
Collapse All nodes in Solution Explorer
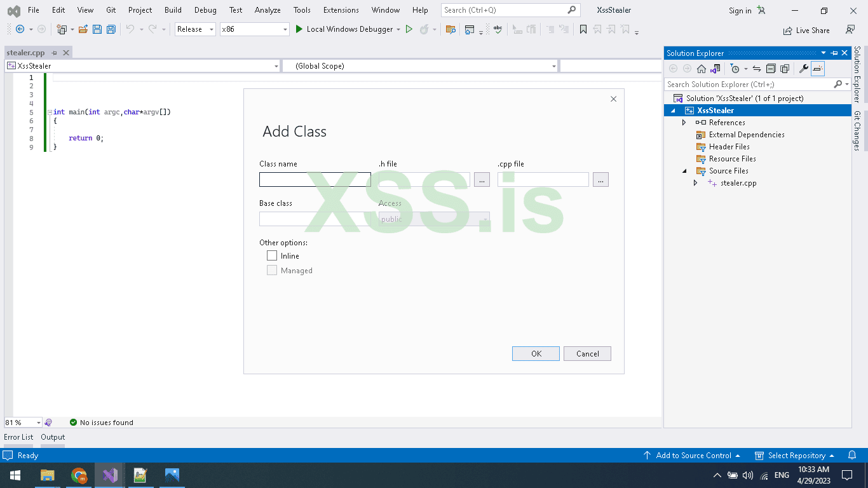pyautogui.click(x=771, y=69)
